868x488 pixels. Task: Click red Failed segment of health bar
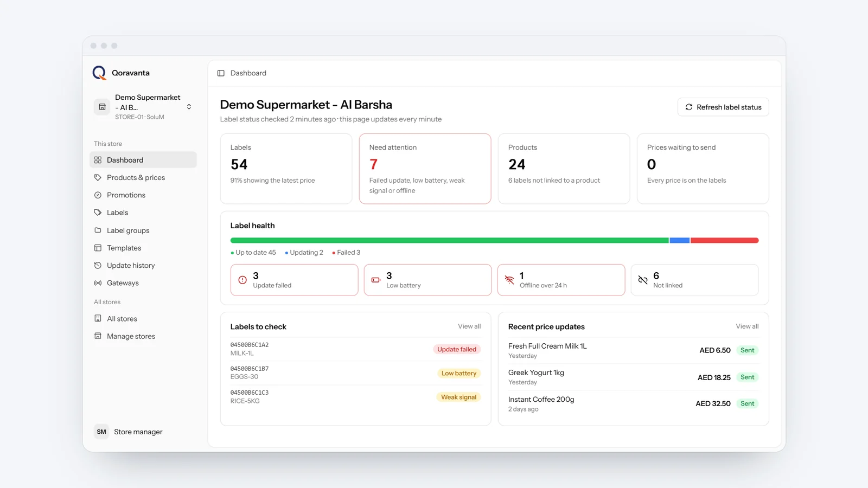coord(724,240)
